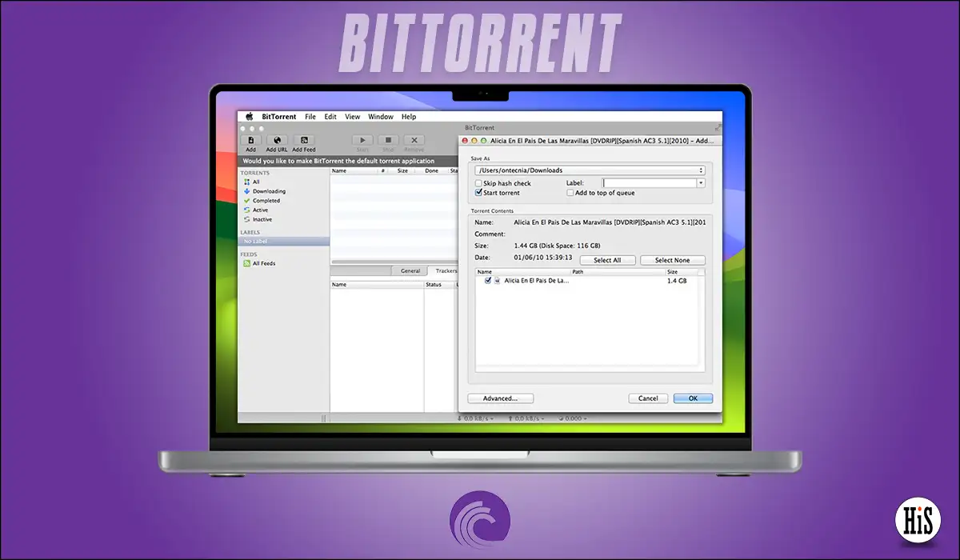Filter sidebar by Active torrents

point(256,210)
